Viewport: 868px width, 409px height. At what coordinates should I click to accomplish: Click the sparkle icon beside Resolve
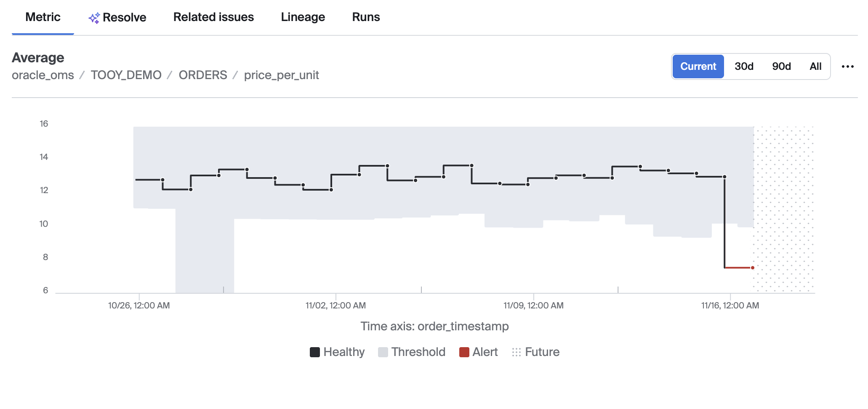point(94,18)
